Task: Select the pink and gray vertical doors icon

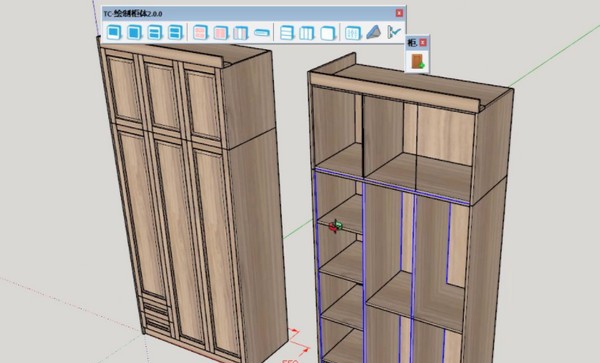Action: pos(241,33)
